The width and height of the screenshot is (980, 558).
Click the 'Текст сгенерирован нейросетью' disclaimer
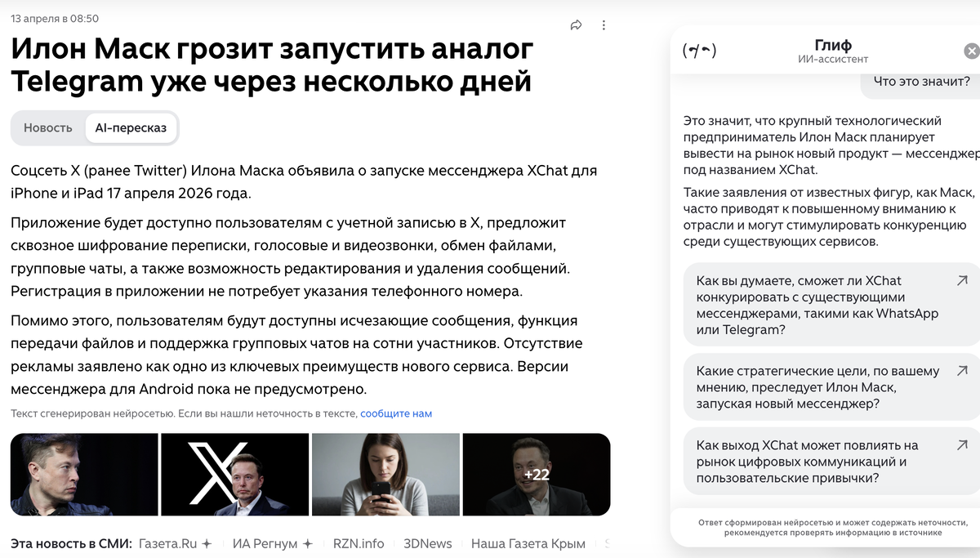pyautogui.click(x=184, y=413)
